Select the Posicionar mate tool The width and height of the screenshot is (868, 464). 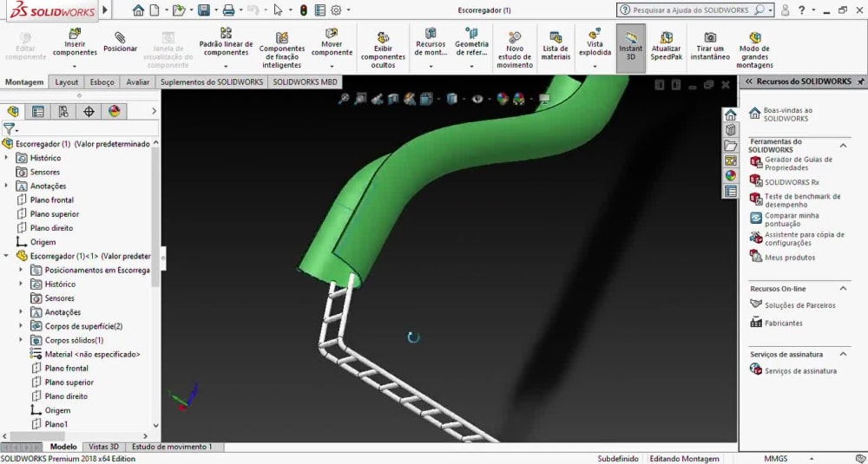click(120, 42)
